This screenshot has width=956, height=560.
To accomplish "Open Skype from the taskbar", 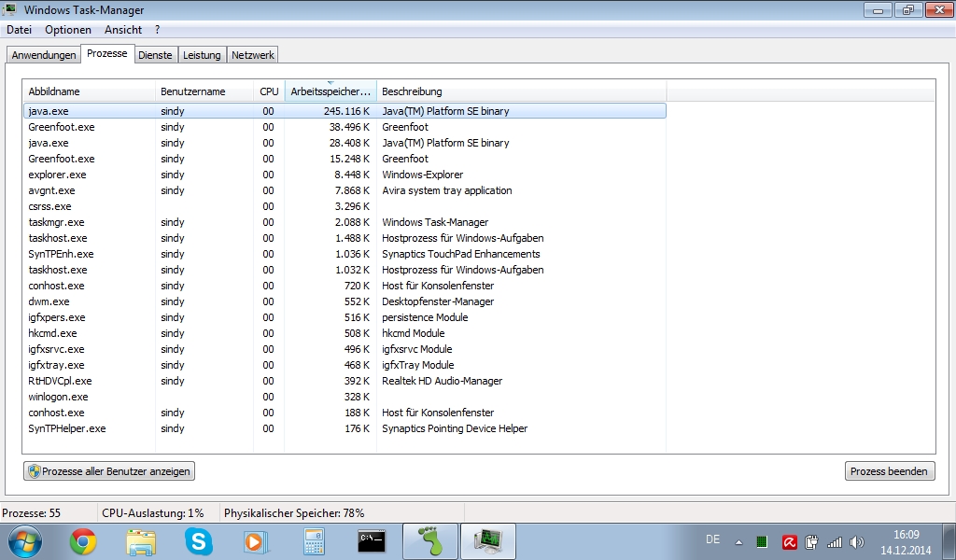I will tap(198, 541).
